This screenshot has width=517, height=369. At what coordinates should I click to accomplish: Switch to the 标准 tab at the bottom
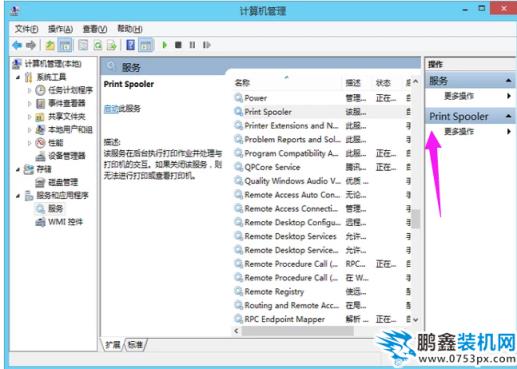tap(135, 345)
